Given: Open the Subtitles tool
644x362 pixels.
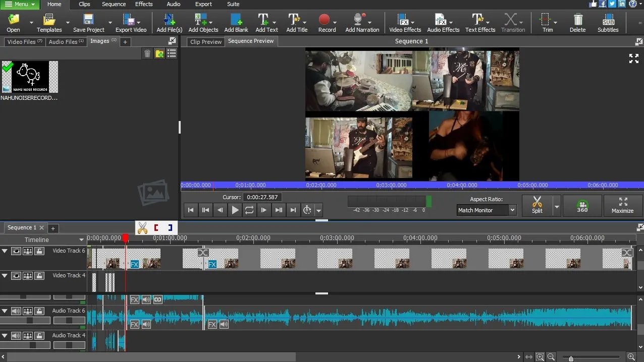Looking at the screenshot, I should click(608, 23).
